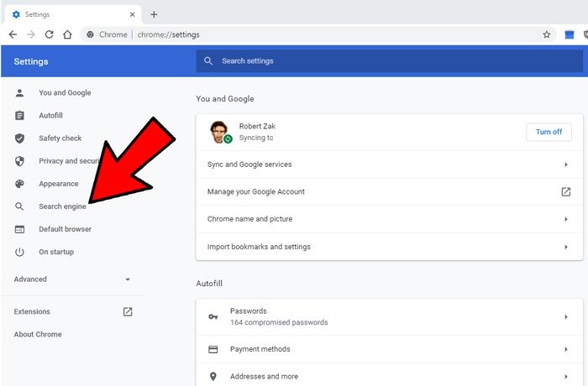Select Default browser in sidebar
Screen dimensions: 588x386
point(65,229)
